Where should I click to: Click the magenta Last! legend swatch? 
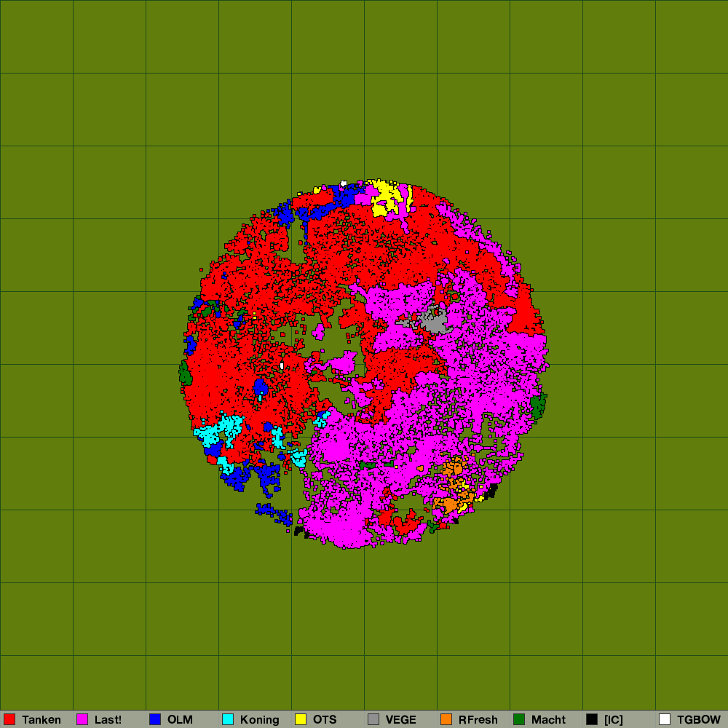(x=82, y=719)
